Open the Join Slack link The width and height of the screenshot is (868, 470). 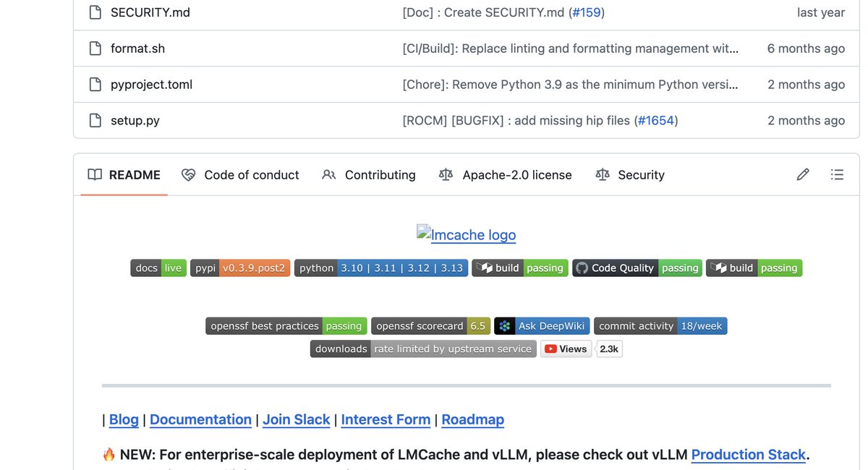pos(297,419)
